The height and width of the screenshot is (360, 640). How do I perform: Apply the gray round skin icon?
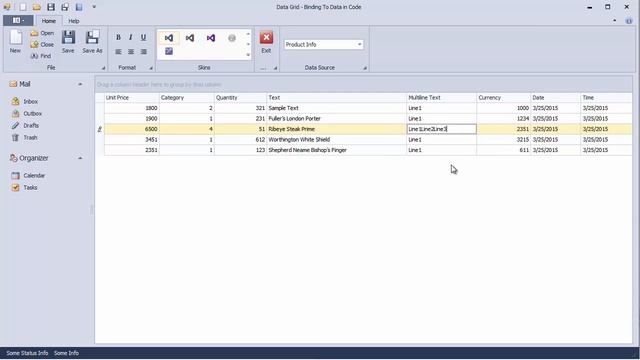point(232,38)
